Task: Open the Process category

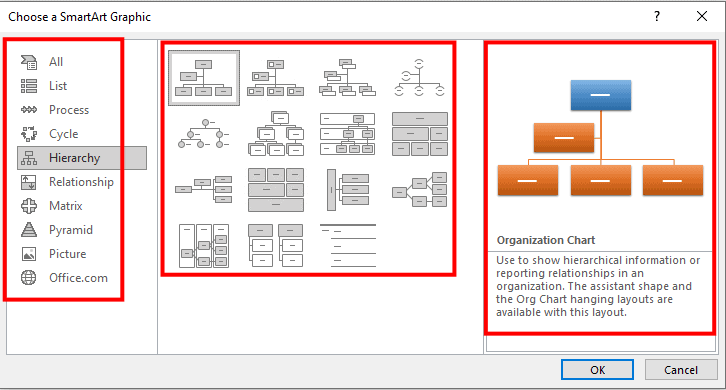Action: (69, 110)
